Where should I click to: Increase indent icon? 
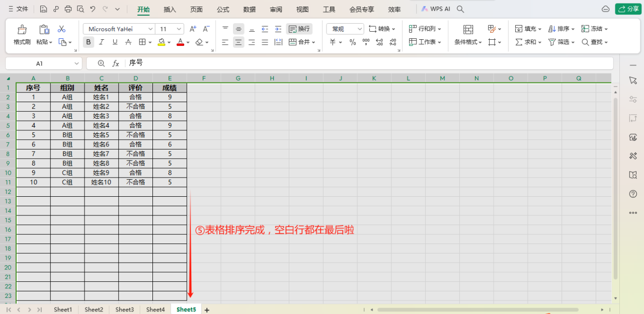click(x=278, y=29)
